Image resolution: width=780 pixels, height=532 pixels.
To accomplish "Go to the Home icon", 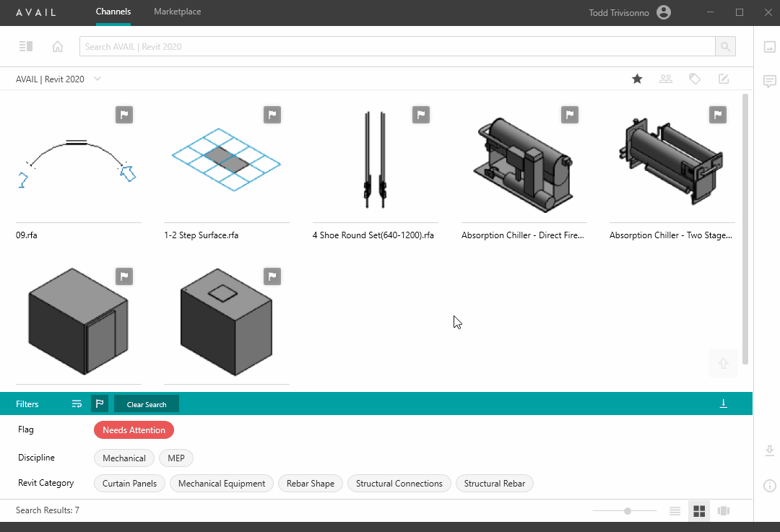I will click(58, 46).
